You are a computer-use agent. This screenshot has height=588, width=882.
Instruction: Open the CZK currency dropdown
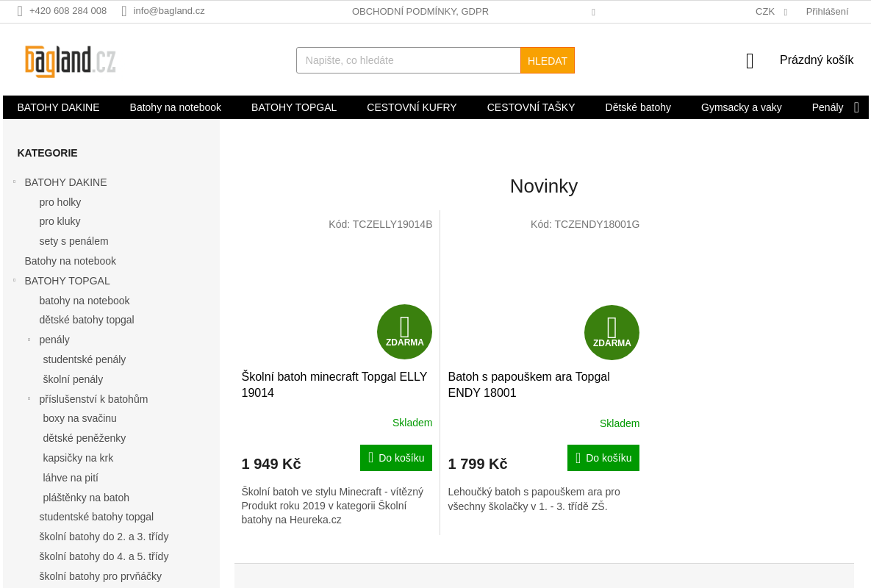(x=771, y=12)
